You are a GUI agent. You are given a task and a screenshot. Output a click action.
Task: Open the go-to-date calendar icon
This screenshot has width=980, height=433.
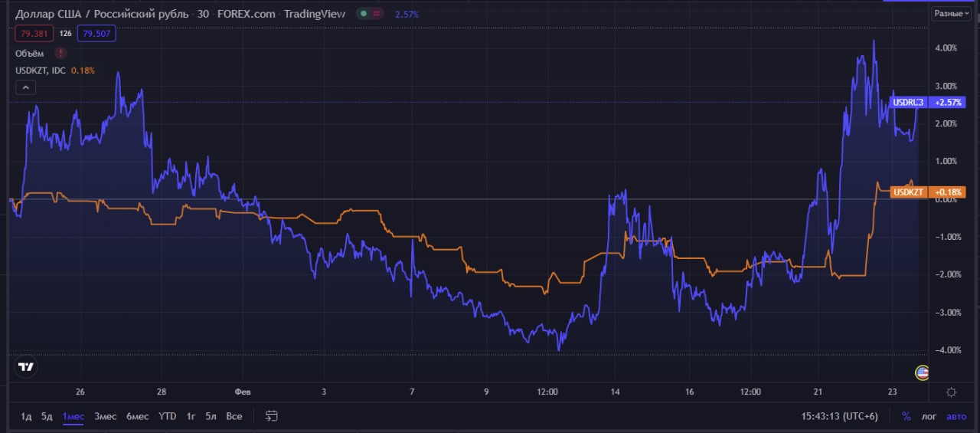coord(271,416)
